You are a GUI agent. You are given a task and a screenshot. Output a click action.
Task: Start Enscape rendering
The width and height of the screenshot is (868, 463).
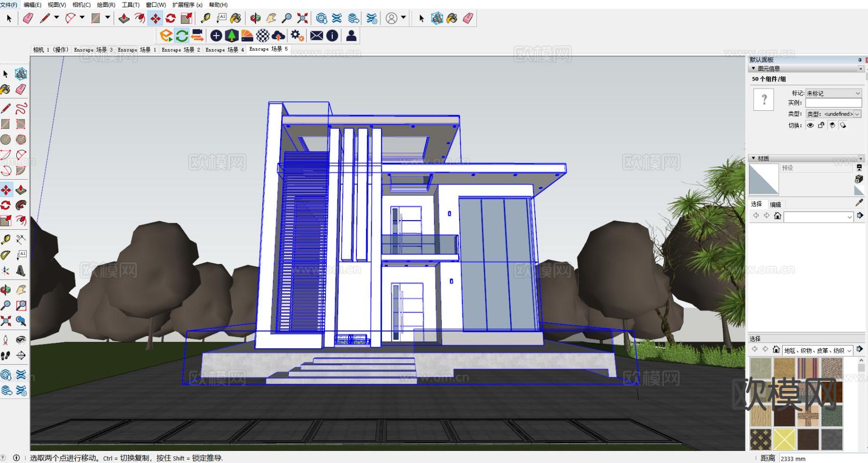tap(166, 35)
